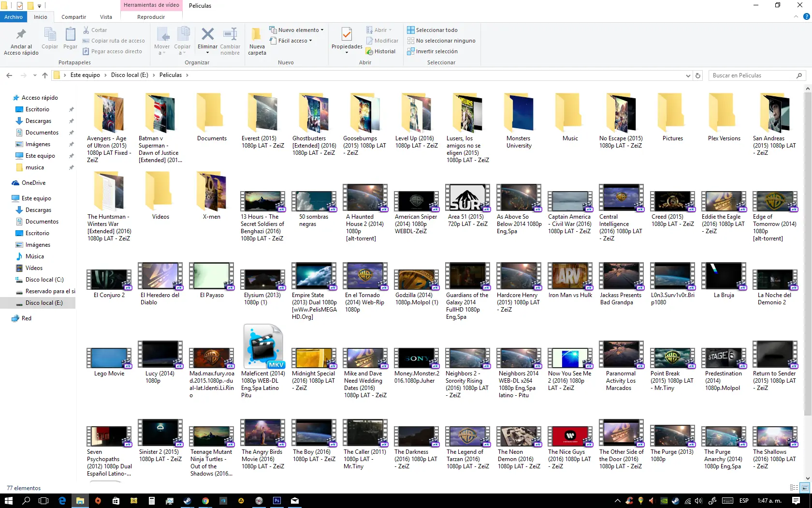Switch to the Reproducir tab
Image resolution: width=812 pixels, height=508 pixels.
[x=151, y=17]
